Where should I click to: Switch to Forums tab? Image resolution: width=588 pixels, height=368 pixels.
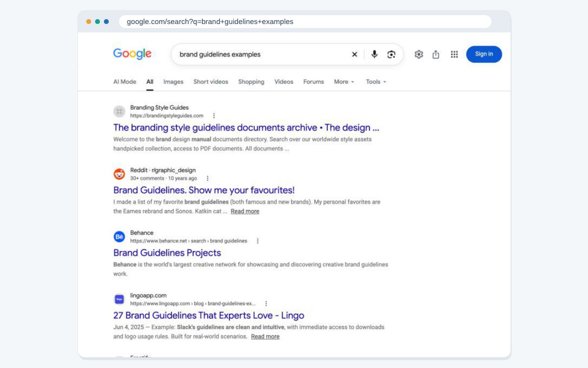point(314,82)
